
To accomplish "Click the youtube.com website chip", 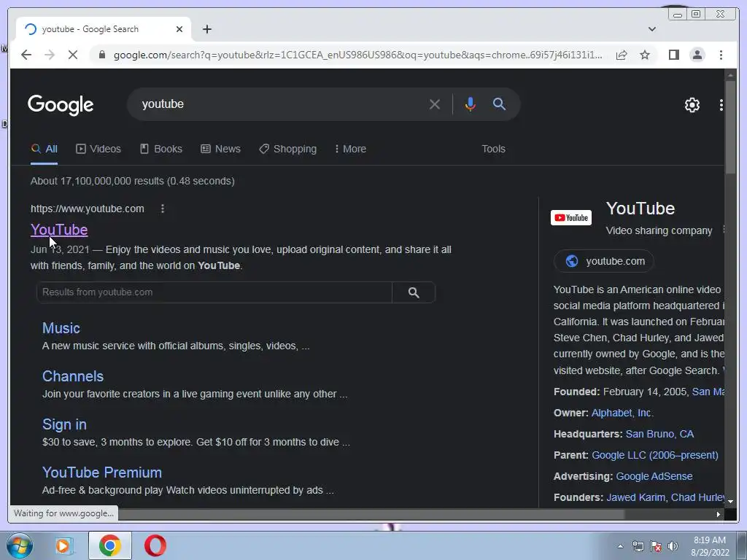I will [x=604, y=261].
